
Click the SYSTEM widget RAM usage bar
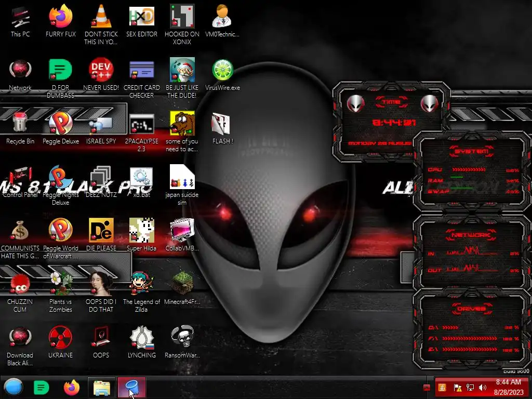457,178
